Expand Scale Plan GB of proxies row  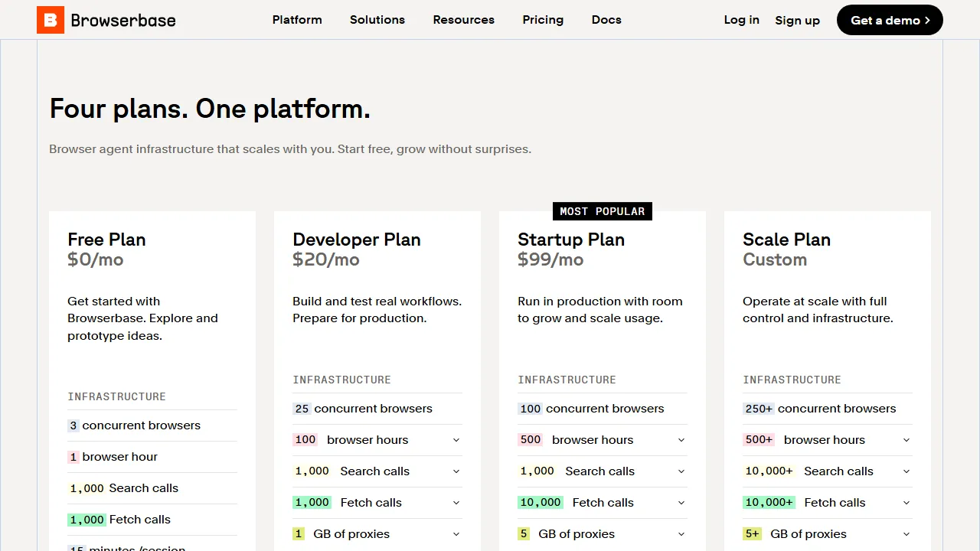click(x=828, y=534)
